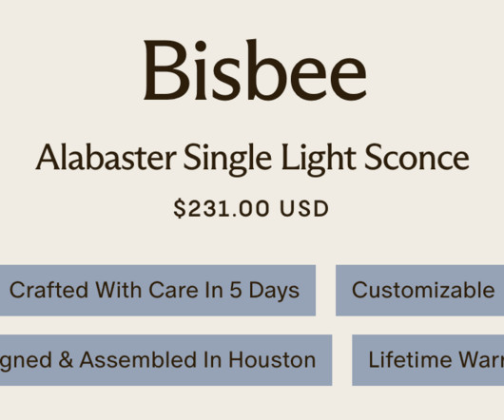Click the 5 Days text in the badge
This screenshot has width=504, height=420.
point(264,291)
